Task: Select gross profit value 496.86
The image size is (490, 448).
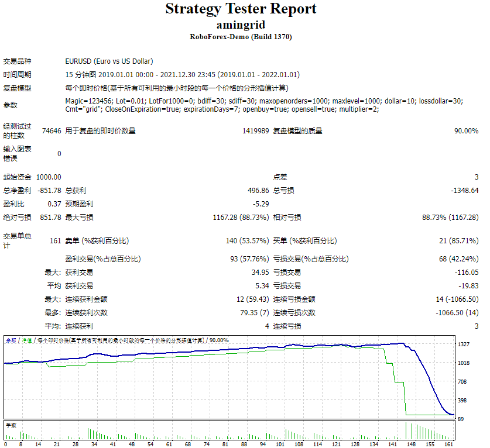Action: click(x=258, y=191)
